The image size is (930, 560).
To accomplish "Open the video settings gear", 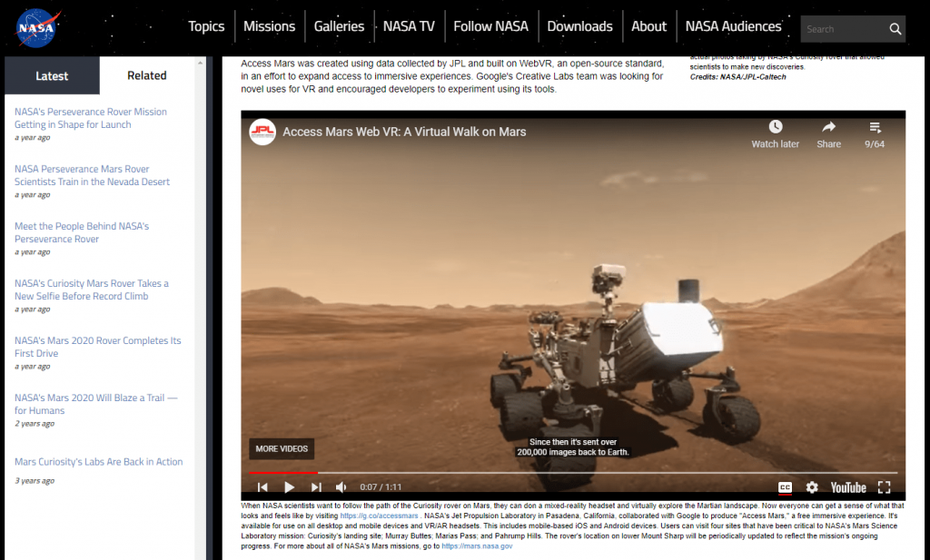I will [811, 487].
